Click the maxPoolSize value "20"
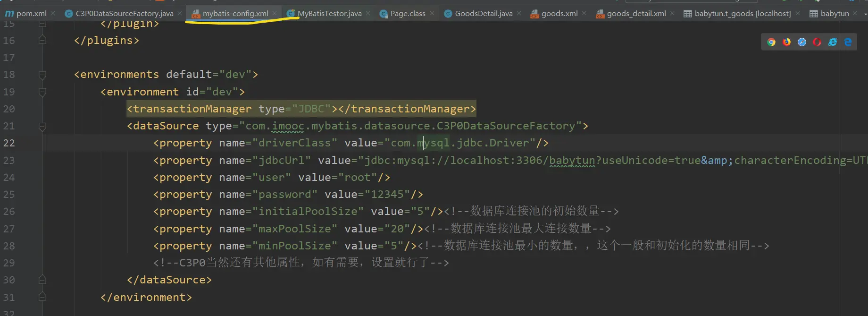Screen dimensions: 868x316 (397, 229)
